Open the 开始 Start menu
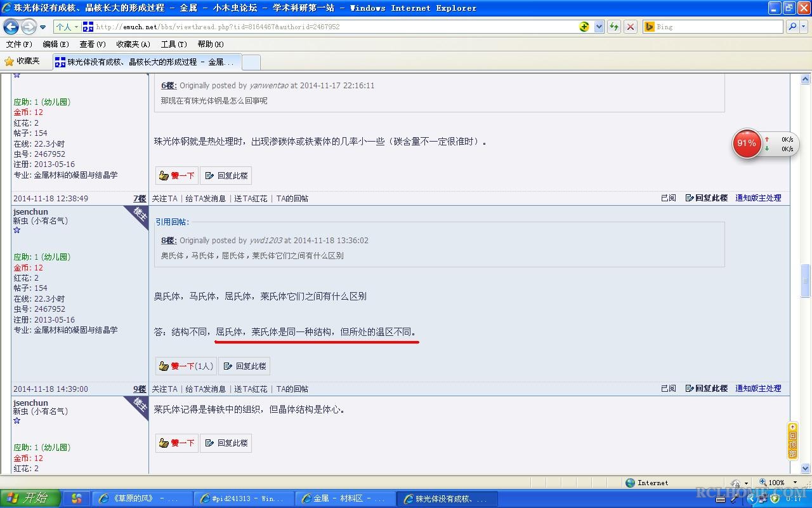This screenshot has width=812, height=508. click(x=30, y=498)
